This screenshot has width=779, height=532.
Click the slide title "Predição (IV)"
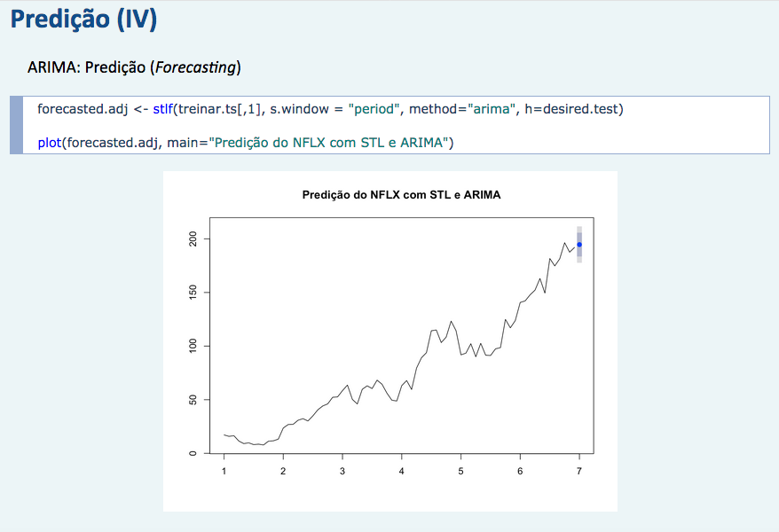tap(85, 20)
